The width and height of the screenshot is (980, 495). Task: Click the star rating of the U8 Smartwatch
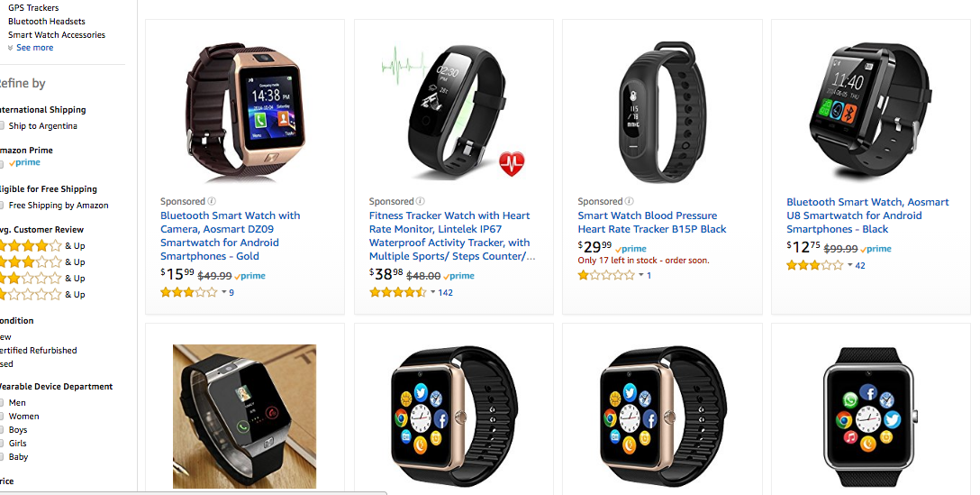814,265
